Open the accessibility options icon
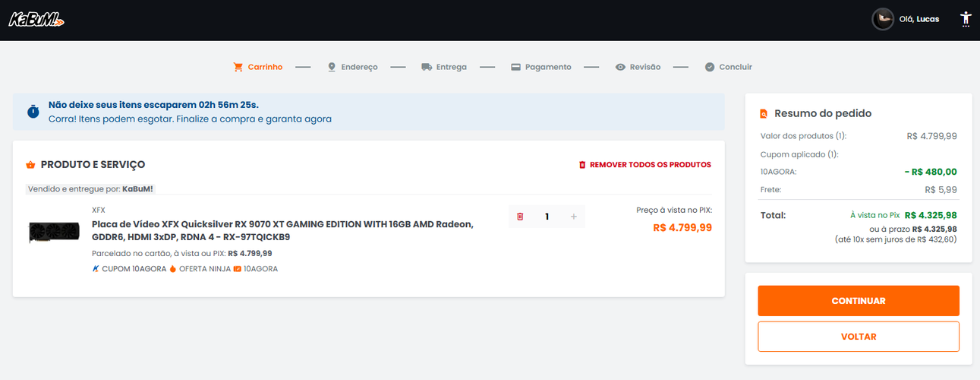980x380 pixels. 966,19
